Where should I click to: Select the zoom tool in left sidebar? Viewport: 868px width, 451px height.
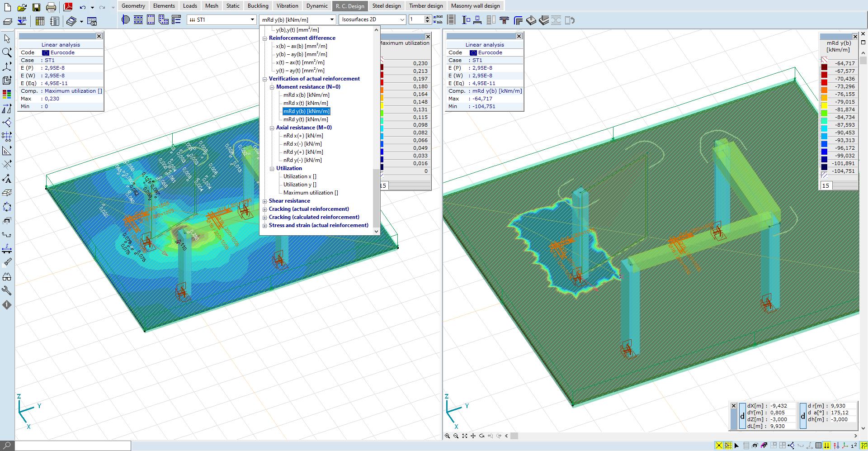click(x=7, y=52)
